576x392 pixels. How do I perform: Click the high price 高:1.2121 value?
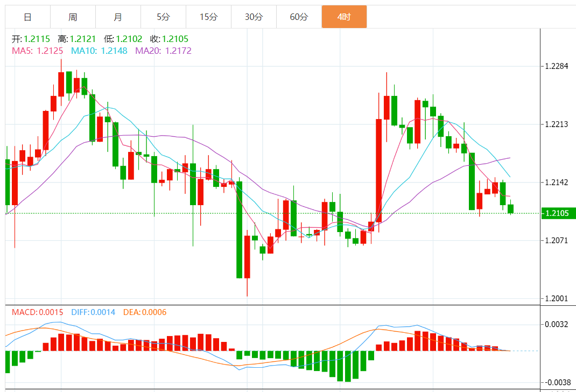click(77, 39)
